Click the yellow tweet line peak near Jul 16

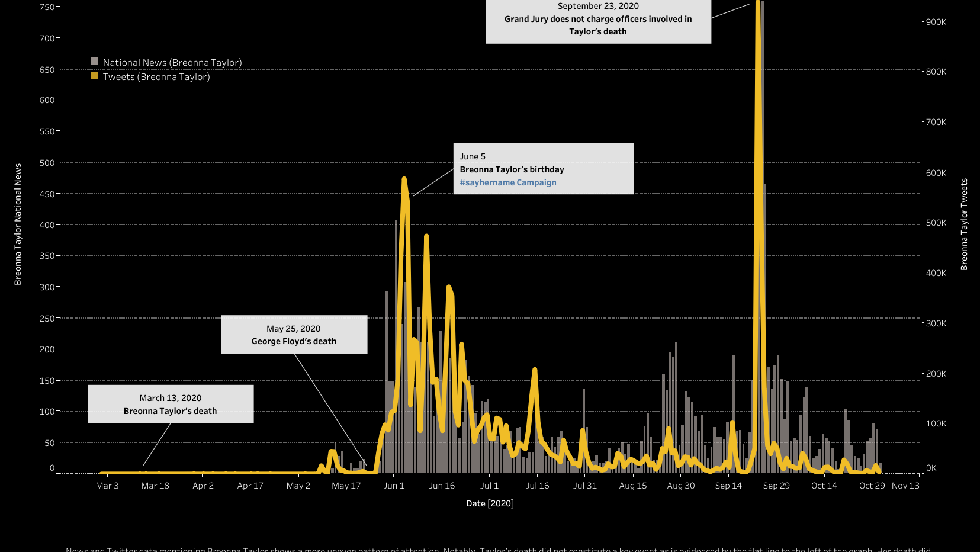click(x=535, y=370)
